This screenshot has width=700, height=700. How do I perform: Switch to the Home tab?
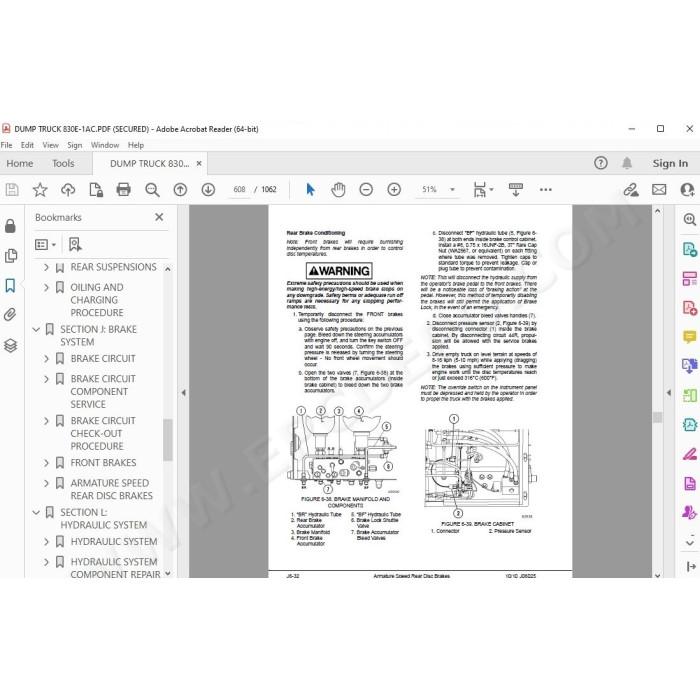pyautogui.click(x=20, y=163)
